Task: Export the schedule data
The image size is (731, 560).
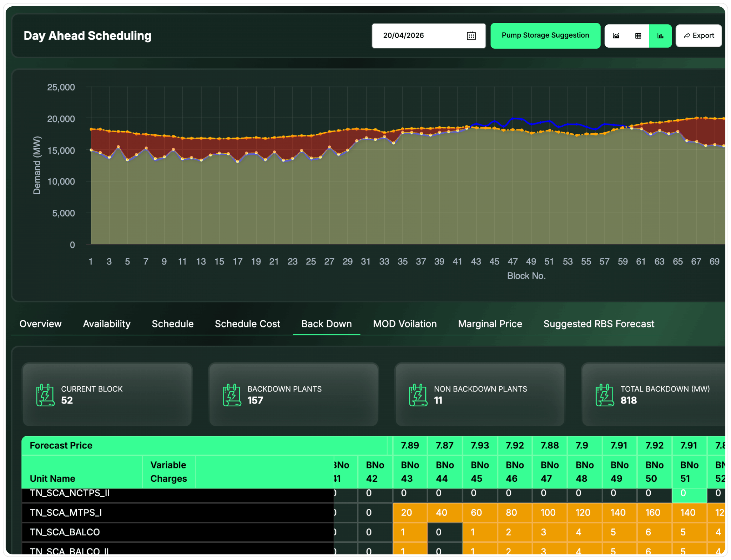Action: coord(698,35)
